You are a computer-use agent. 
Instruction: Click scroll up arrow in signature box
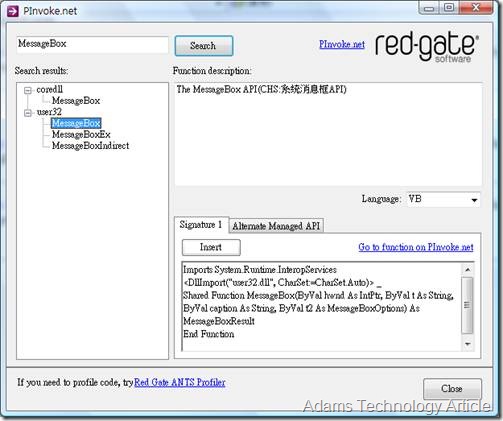[467, 269]
